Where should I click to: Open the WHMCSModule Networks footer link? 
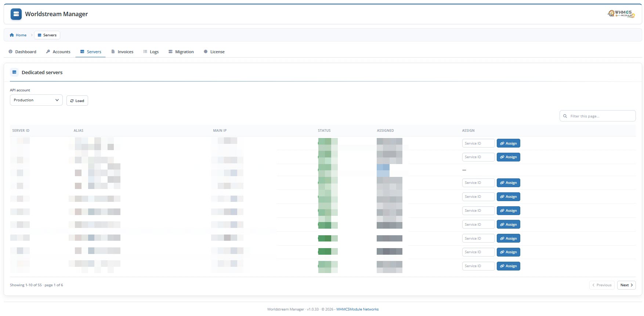(357, 309)
